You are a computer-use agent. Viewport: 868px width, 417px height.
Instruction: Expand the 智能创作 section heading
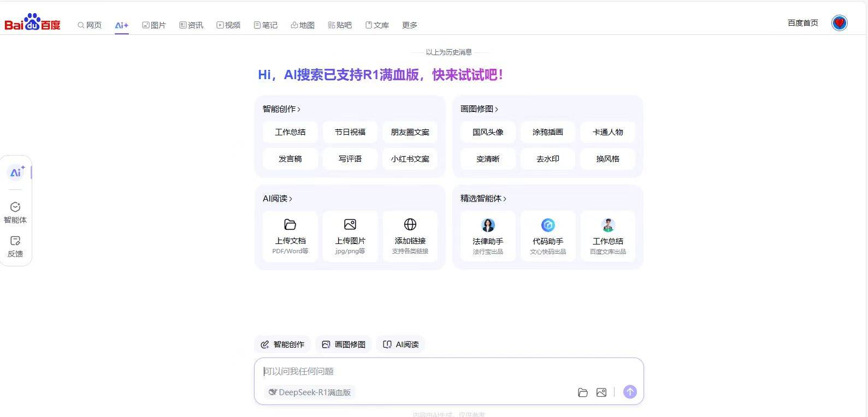point(281,109)
